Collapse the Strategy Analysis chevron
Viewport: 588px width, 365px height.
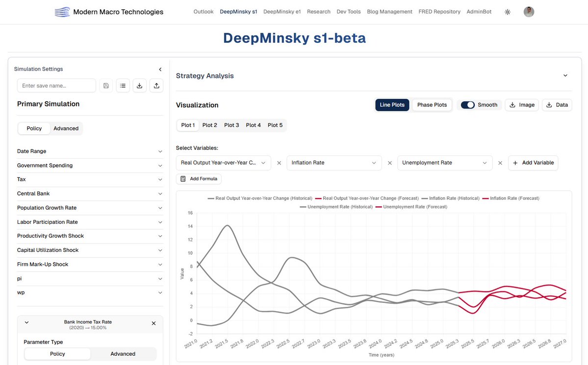coord(565,76)
